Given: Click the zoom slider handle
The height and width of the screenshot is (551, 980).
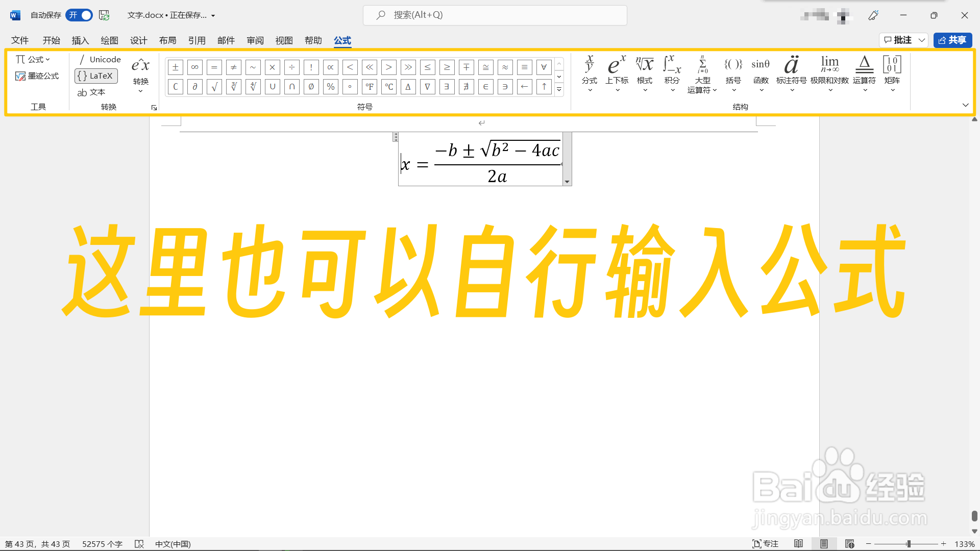Looking at the screenshot, I should coord(909,544).
